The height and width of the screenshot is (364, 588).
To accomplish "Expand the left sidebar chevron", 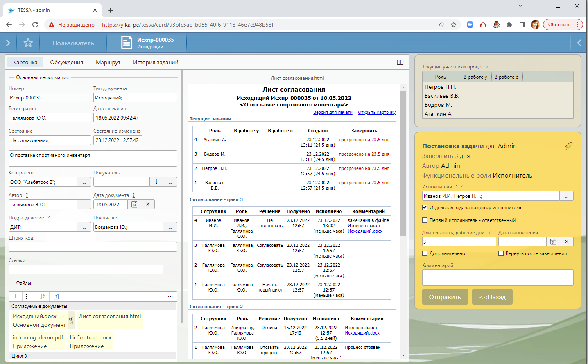I will [x=8, y=43].
